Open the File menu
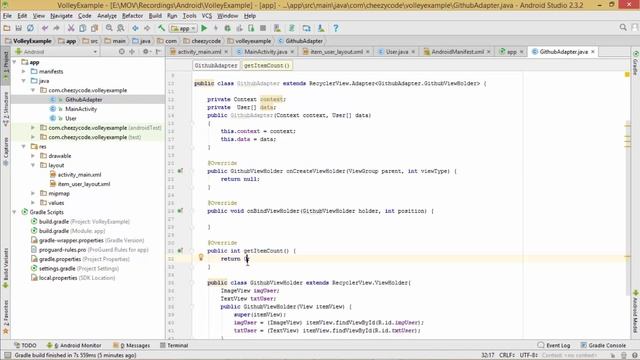The image size is (640, 360). pos(7,16)
